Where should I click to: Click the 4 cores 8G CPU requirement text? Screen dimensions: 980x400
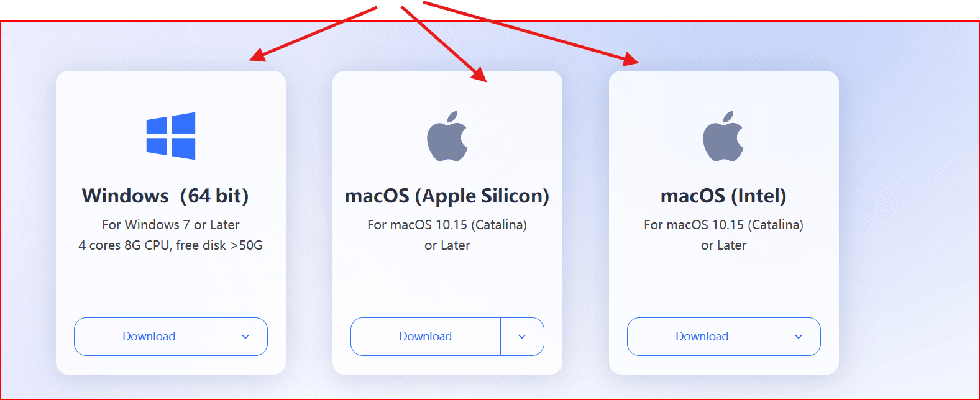pos(171,245)
